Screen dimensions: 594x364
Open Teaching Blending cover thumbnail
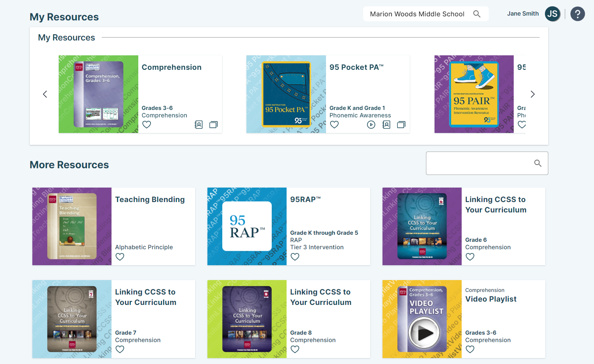click(72, 226)
